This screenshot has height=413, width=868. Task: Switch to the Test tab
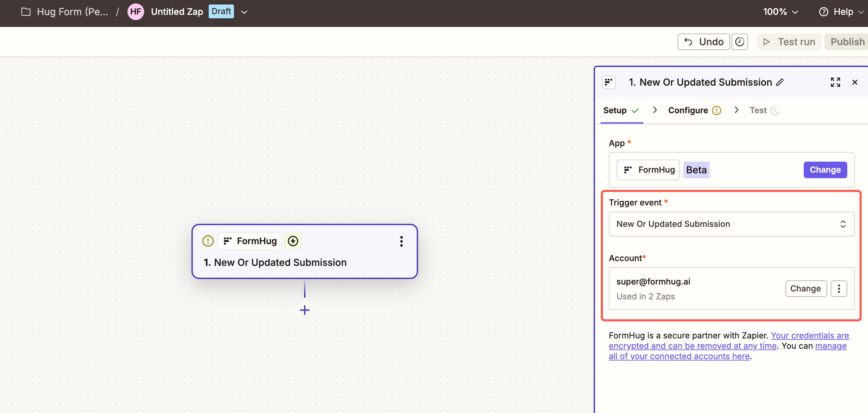coord(764,111)
